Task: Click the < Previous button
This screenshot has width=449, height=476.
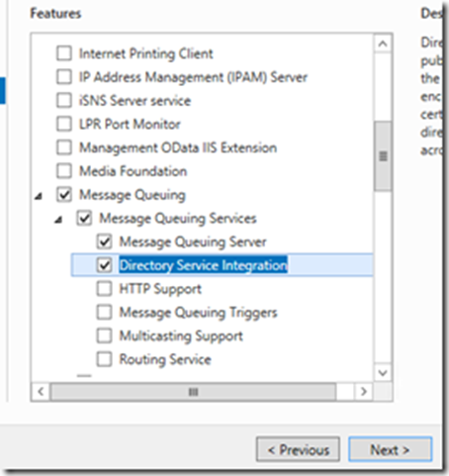Action: point(298,449)
